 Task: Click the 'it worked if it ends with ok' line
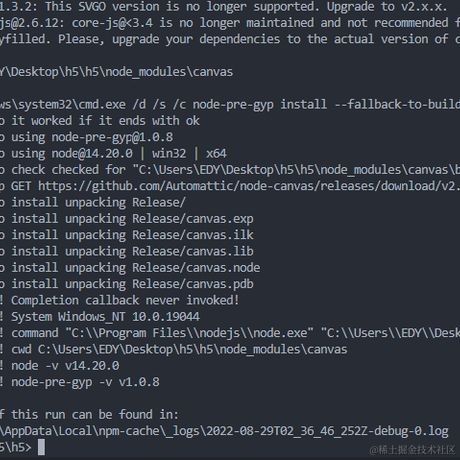coord(100,121)
